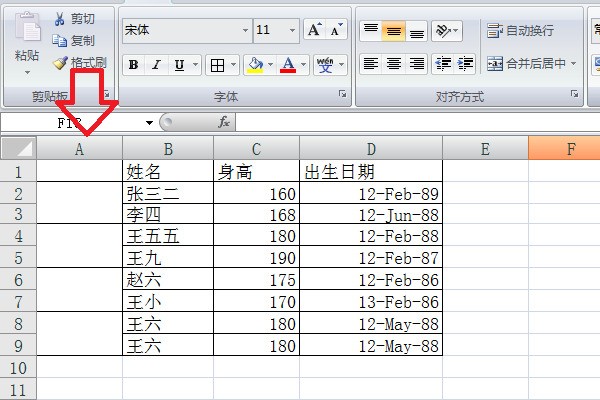The height and width of the screenshot is (400, 600).
Task: Select row 1 header
Action: click(18, 171)
